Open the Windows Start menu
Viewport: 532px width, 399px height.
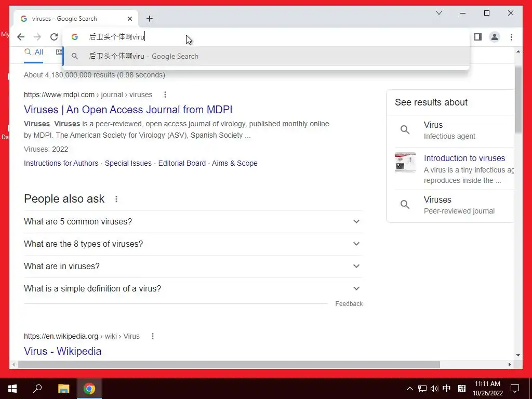tap(12, 389)
